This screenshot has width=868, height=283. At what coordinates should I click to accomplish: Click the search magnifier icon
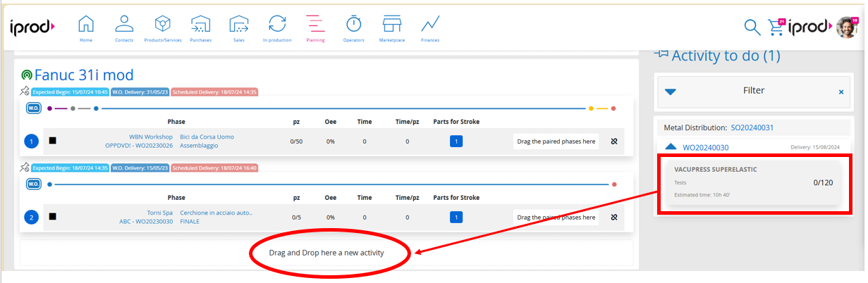click(752, 27)
